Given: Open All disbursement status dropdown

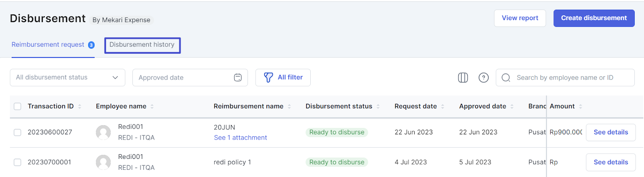Looking at the screenshot, I should [68, 78].
